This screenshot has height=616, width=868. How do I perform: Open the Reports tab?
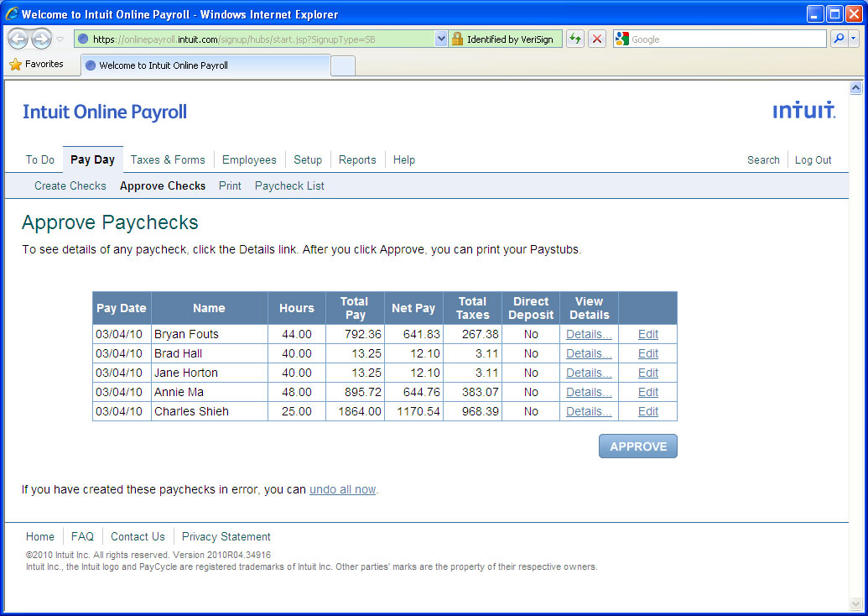click(x=357, y=159)
